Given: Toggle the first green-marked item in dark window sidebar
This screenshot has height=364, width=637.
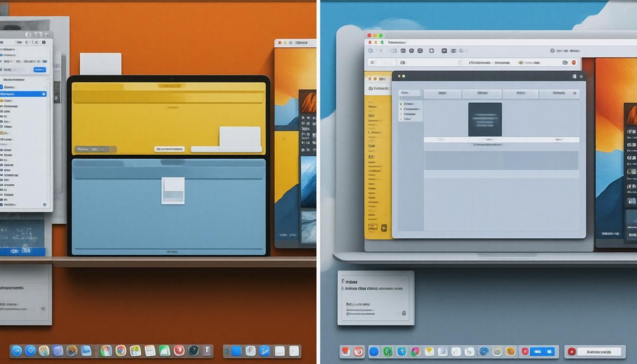Looking at the screenshot, I should [x=401, y=104].
